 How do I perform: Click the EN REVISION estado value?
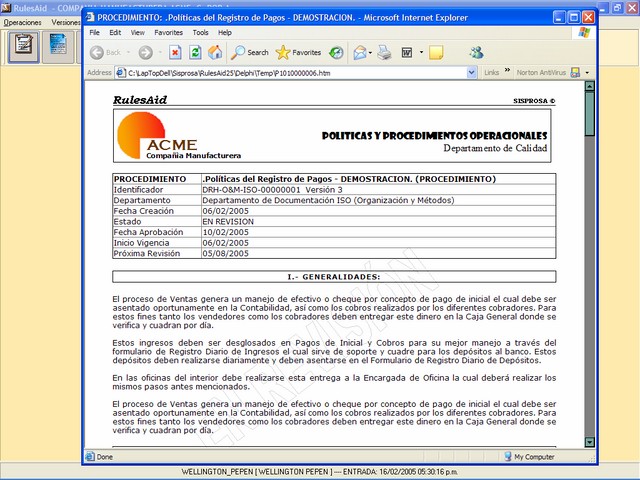pyautogui.click(x=228, y=222)
